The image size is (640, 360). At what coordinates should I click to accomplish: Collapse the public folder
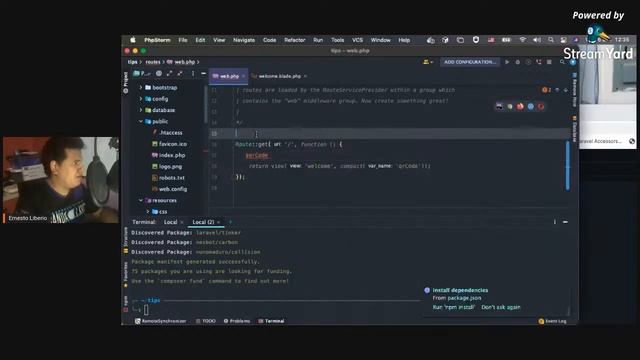coord(141,121)
